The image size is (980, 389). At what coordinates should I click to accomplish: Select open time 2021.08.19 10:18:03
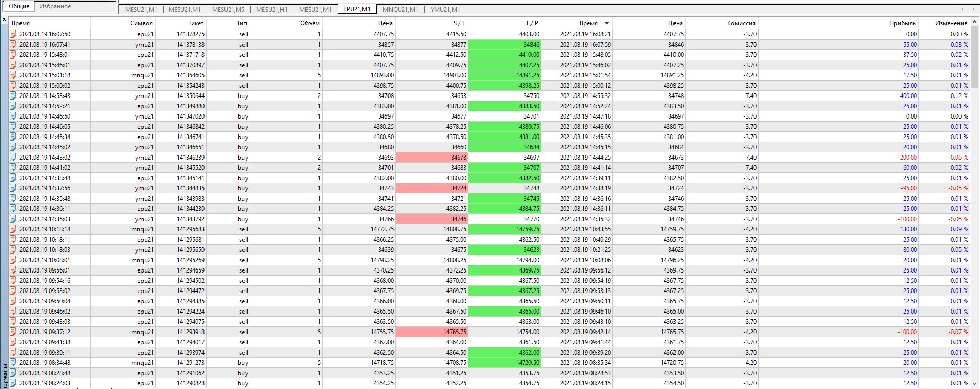coord(45,250)
